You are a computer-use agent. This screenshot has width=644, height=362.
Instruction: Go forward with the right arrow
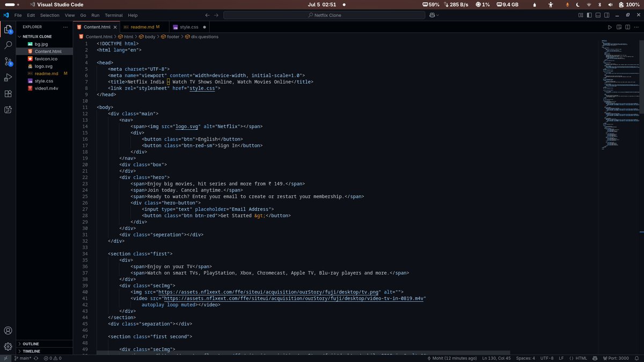click(x=216, y=15)
